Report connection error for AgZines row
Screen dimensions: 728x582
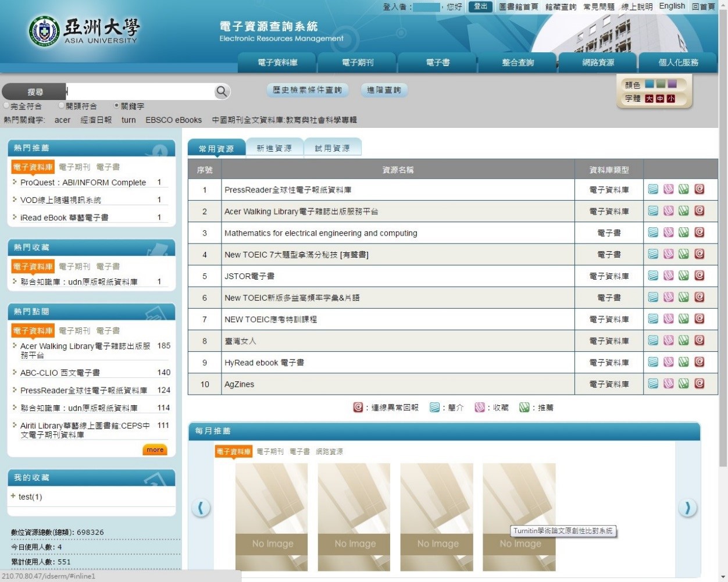click(x=700, y=384)
